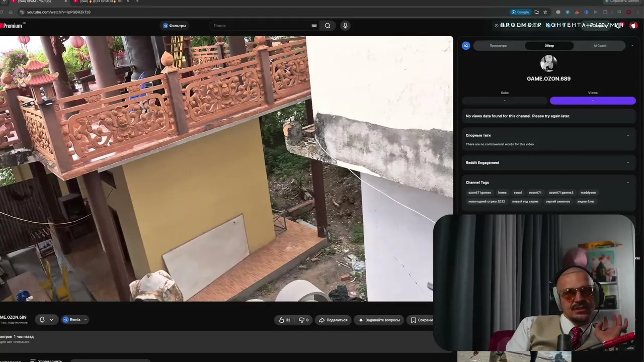The height and width of the screenshot is (362, 644).
Task: Click the Упорядочить sort comments button
Action: pos(46,360)
